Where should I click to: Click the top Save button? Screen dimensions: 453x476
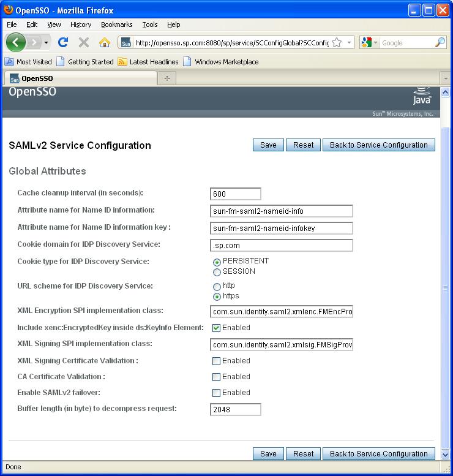pyautogui.click(x=268, y=145)
